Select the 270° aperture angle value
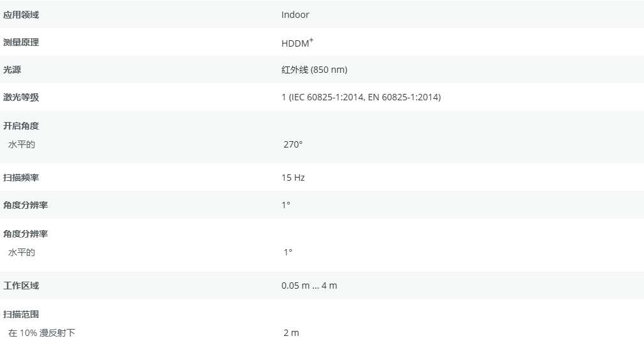The width and height of the screenshot is (644, 343). pyautogui.click(x=293, y=144)
